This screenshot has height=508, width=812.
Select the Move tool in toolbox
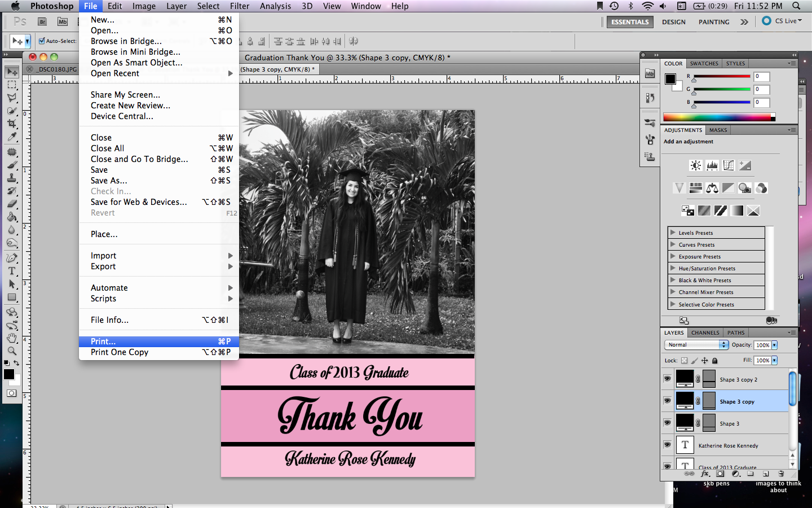coord(12,72)
